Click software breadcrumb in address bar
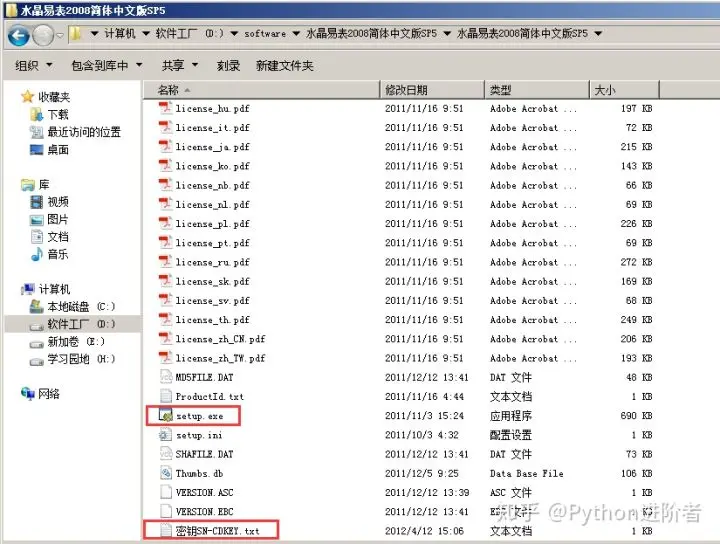 click(x=265, y=34)
